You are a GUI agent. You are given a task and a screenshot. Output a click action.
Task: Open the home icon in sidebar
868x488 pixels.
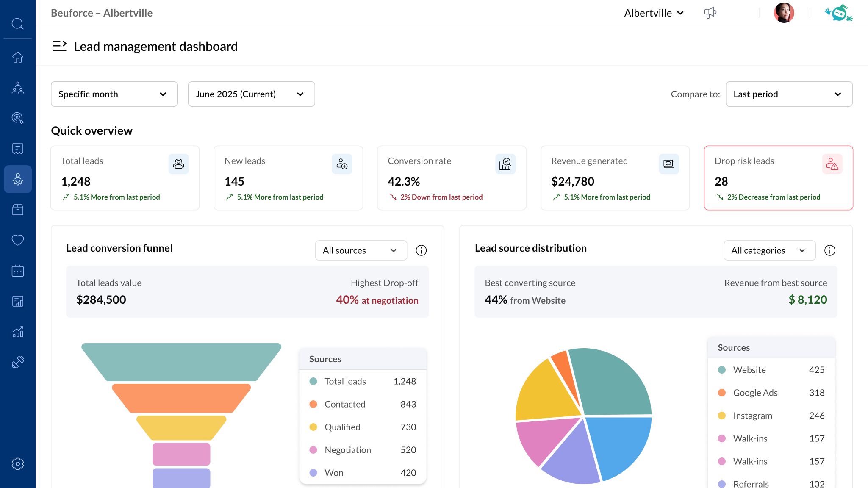[17, 57]
